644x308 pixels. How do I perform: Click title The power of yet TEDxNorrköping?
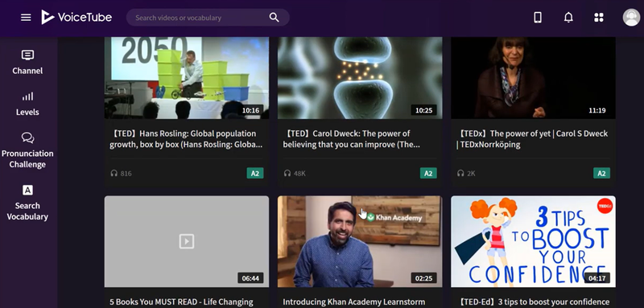click(532, 139)
